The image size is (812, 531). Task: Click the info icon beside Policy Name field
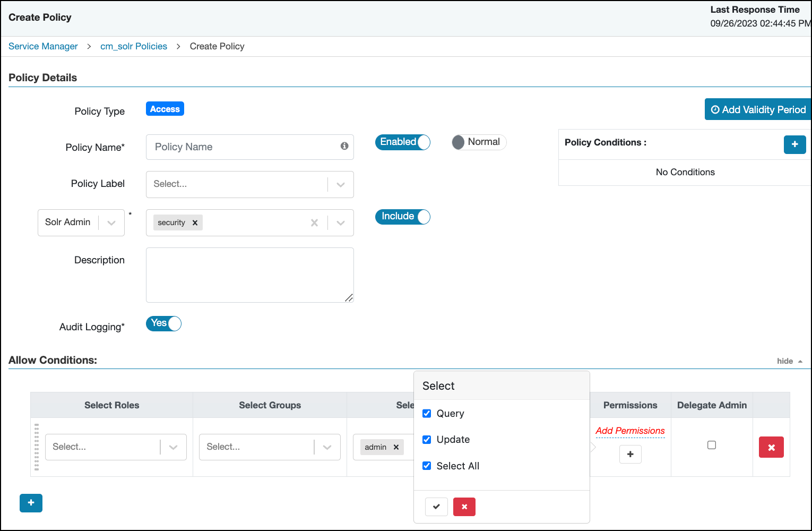pos(344,147)
